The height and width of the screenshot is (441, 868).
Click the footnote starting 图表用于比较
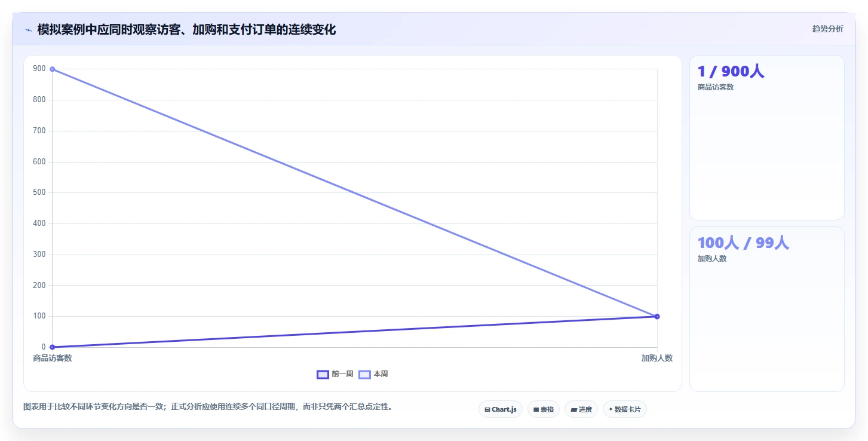208,406
